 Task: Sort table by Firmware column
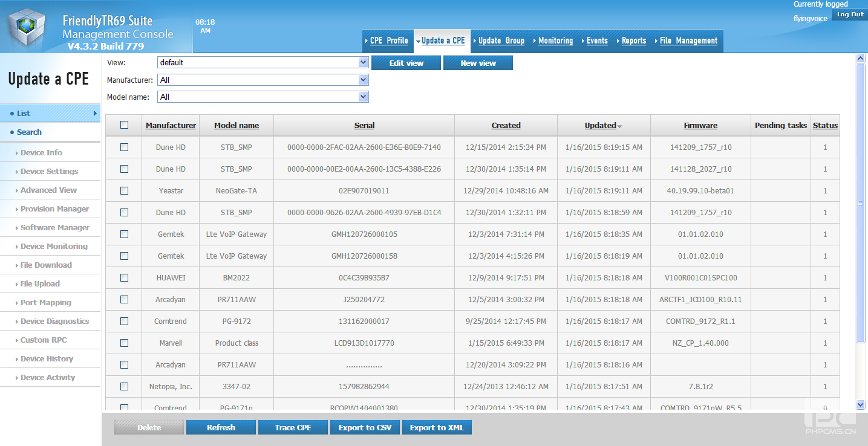(x=700, y=125)
